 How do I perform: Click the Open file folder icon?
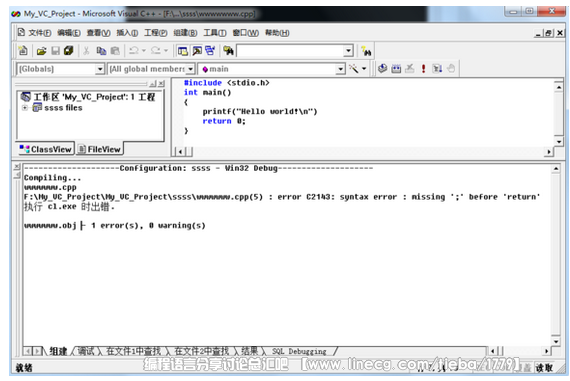point(41,51)
